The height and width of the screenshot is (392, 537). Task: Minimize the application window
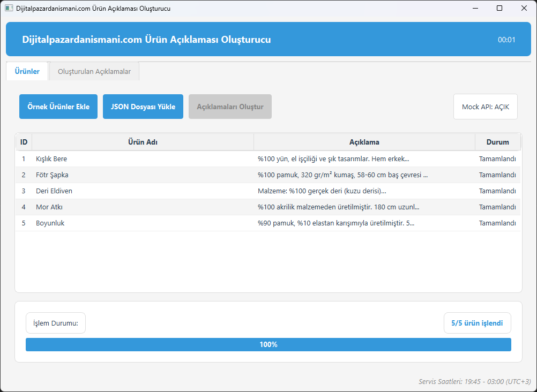pos(475,8)
